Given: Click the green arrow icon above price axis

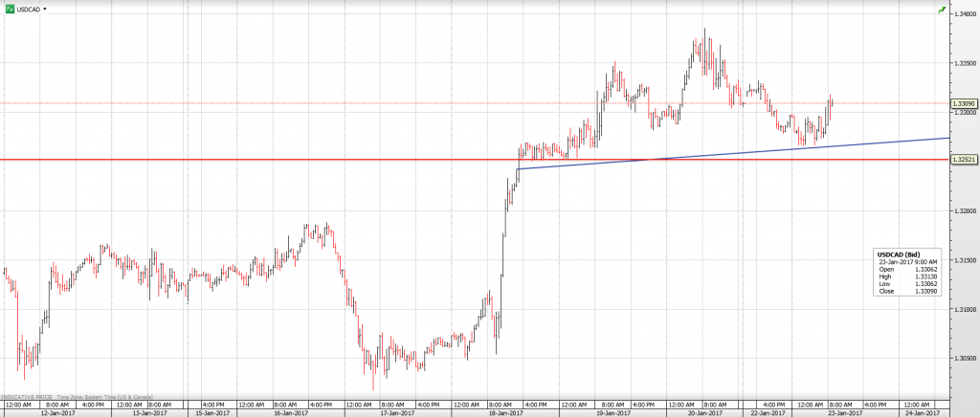Looking at the screenshot, I should coord(943,10).
